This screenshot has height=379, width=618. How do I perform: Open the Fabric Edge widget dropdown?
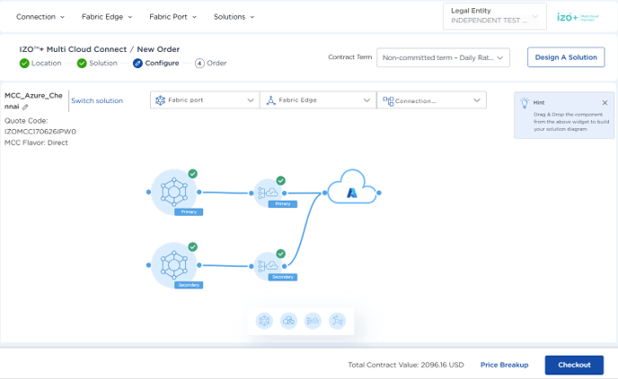tap(318, 100)
